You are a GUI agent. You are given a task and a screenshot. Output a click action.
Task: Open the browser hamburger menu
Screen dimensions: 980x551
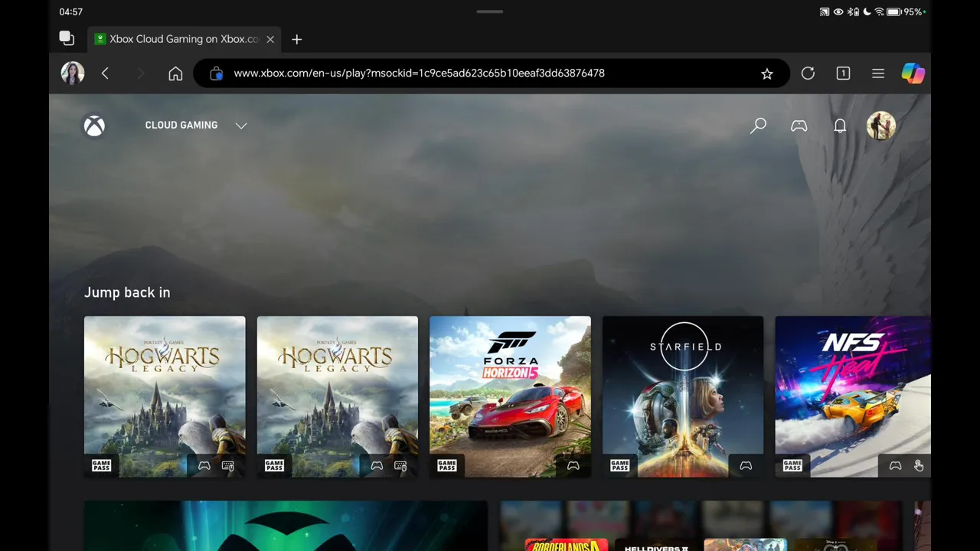tap(878, 73)
